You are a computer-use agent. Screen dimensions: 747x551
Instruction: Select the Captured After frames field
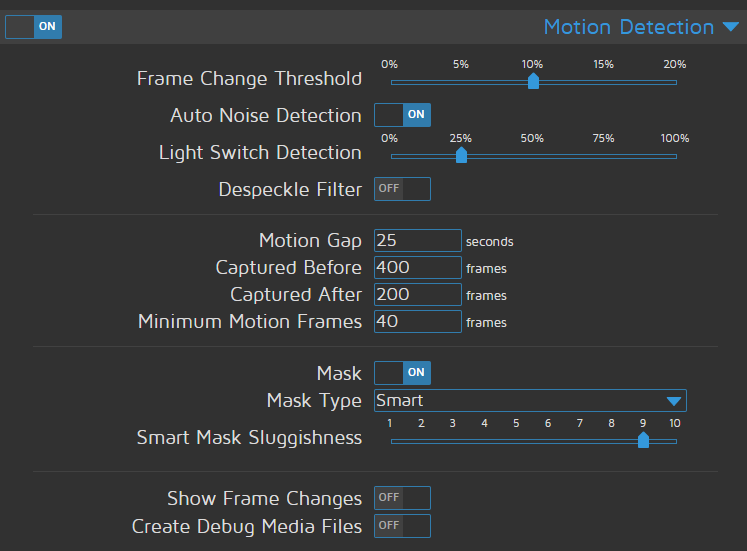417,295
